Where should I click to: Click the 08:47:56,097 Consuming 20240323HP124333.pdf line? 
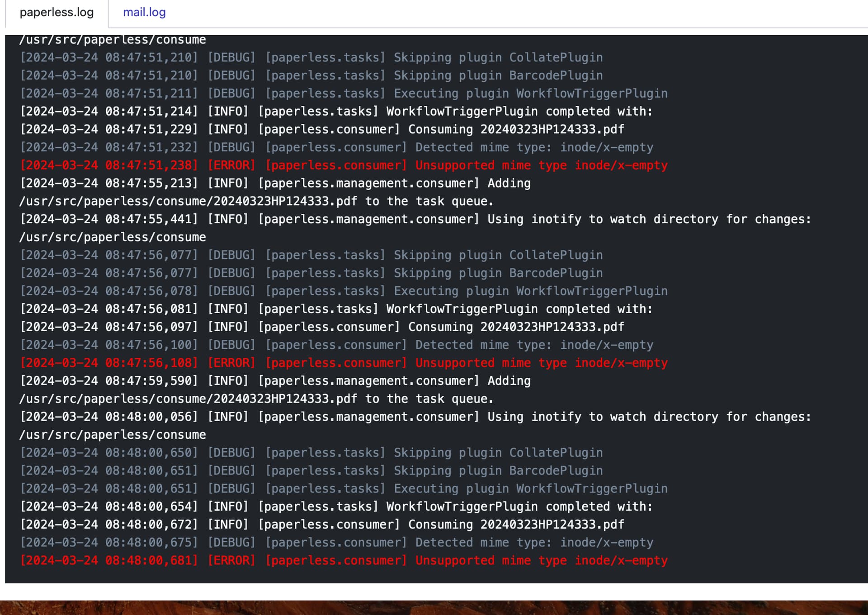point(322,327)
